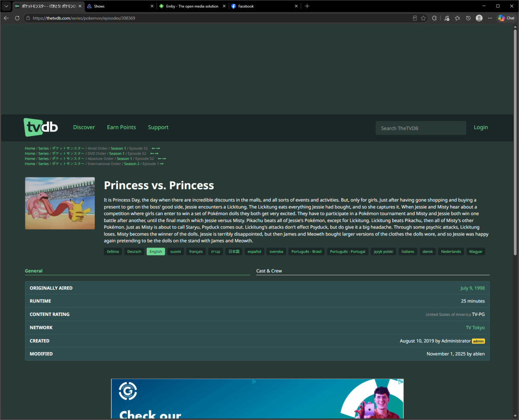Select čeština language

click(112, 251)
